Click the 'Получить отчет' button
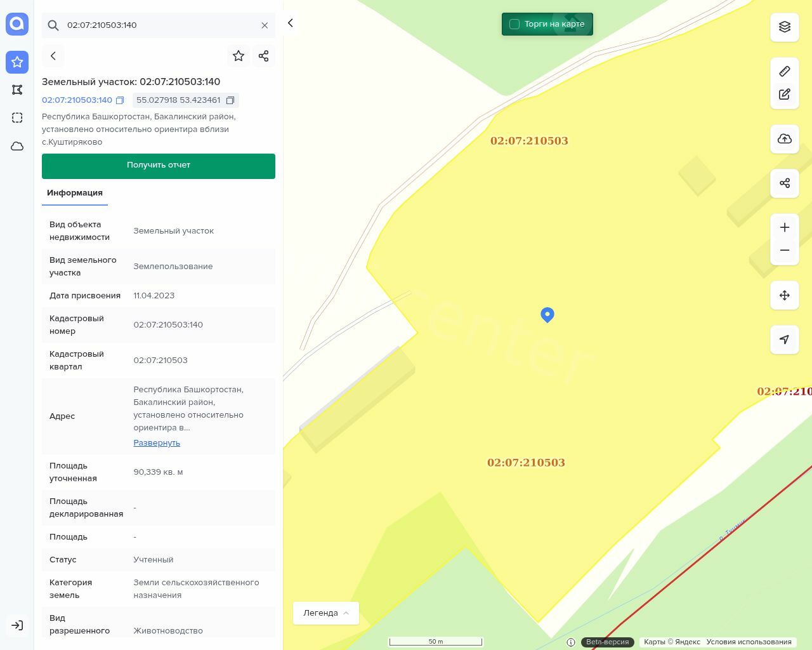This screenshot has height=650, width=812. [x=159, y=166]
